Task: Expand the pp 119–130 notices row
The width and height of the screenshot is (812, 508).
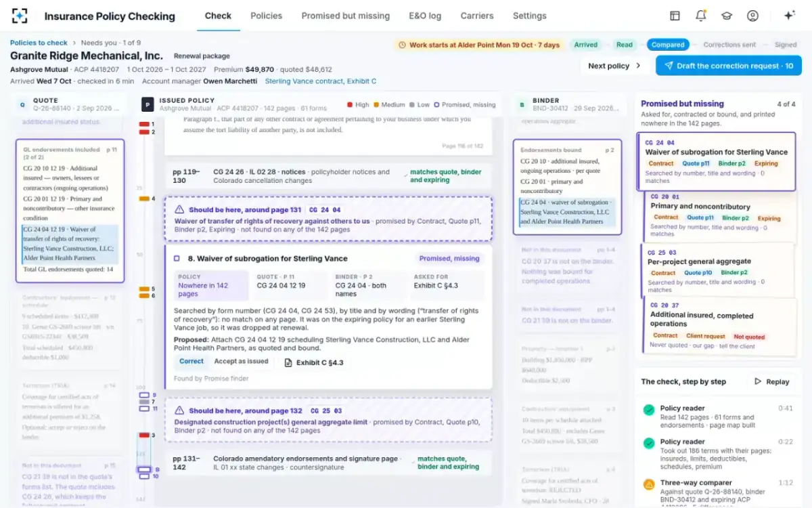Action: pyautogui.click(x=328, y=176)
